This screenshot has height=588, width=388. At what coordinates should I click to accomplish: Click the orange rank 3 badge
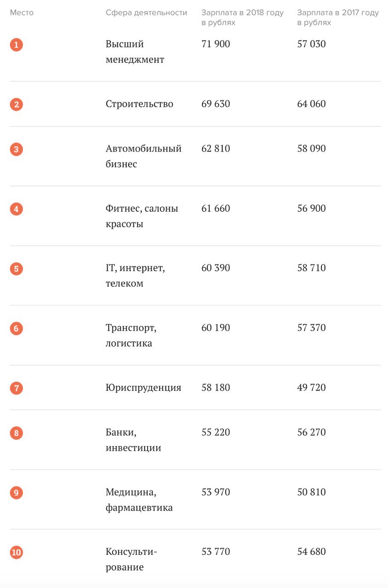click(x=16, y=149)
